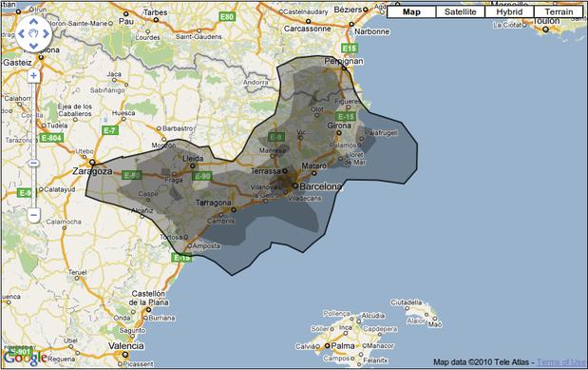Viewport: 588px width, 370px height.
Task: Click the Tortosa town label
Action: 171,238
